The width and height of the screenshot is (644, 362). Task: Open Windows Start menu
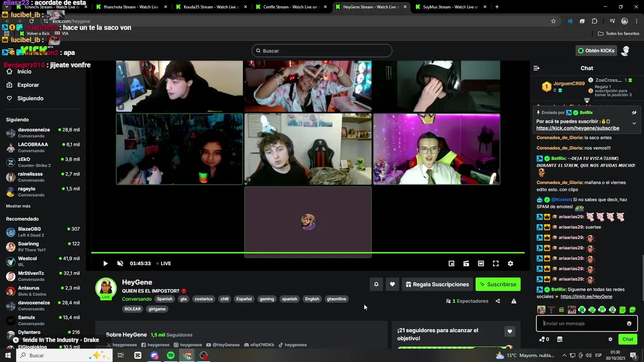[x=8, y=355]
